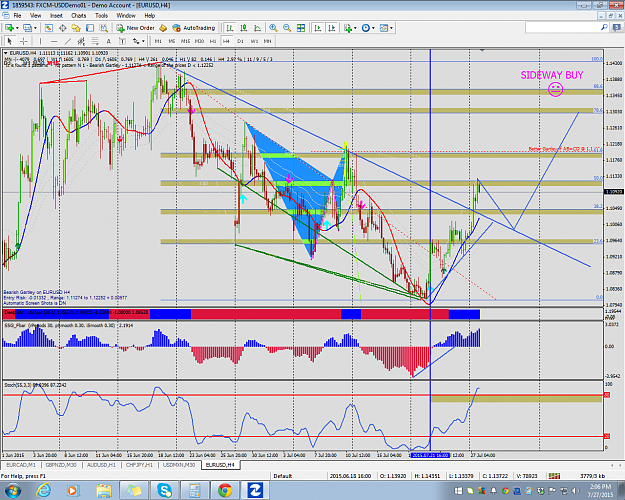Switch timeframe to M1
The width and height of the screenshot is (625, 500).
click(x=158, y=41)
